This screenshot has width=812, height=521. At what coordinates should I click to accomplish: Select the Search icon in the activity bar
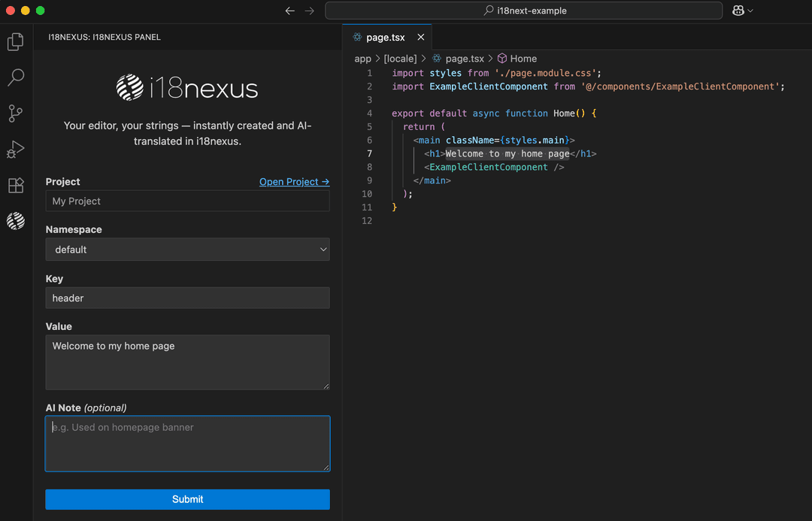click(16, 77)
